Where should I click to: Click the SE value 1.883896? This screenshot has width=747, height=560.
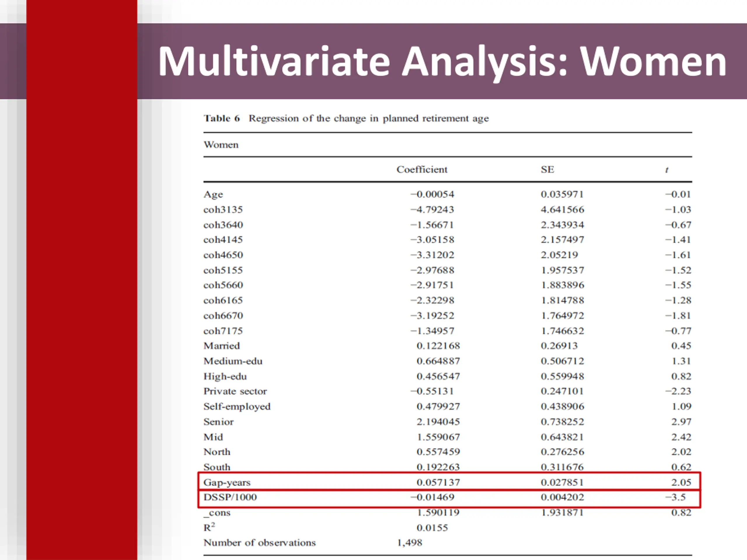pyautogui.click(x=562, y=285)
